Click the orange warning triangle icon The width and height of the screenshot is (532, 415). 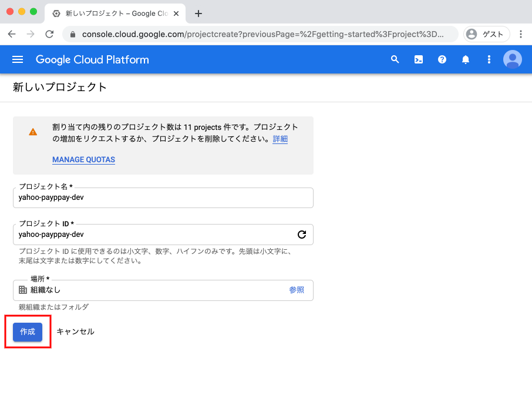tap(33, 132)
